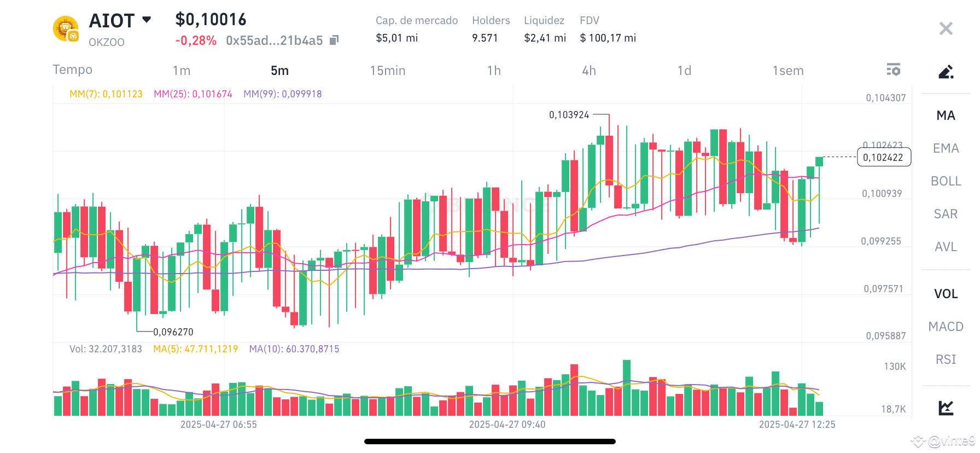The height and width of the screenshot is (453, 980).
Task: Choose the 1h timeframe
Action: tap(494, 71)
